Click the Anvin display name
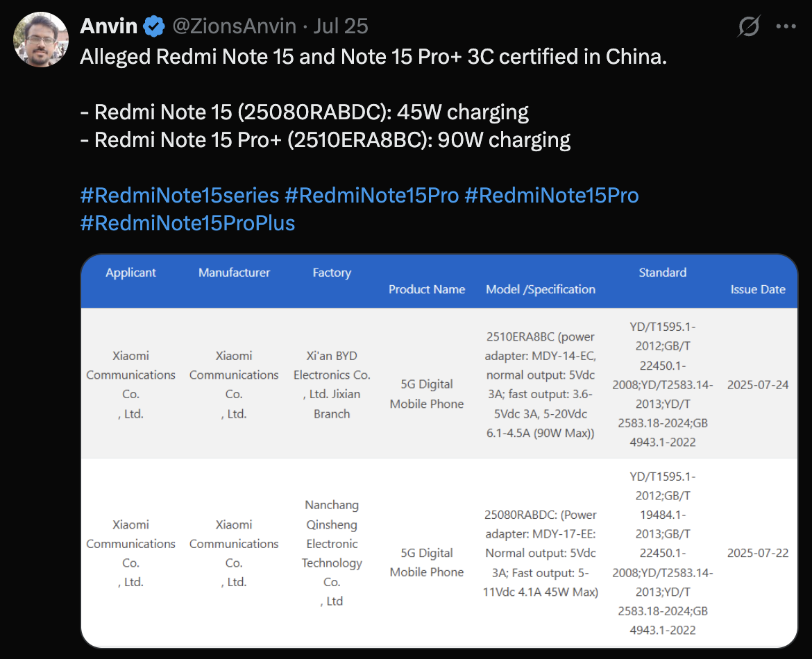Screen dimensions: 812x659 click(x=108, y=26)
